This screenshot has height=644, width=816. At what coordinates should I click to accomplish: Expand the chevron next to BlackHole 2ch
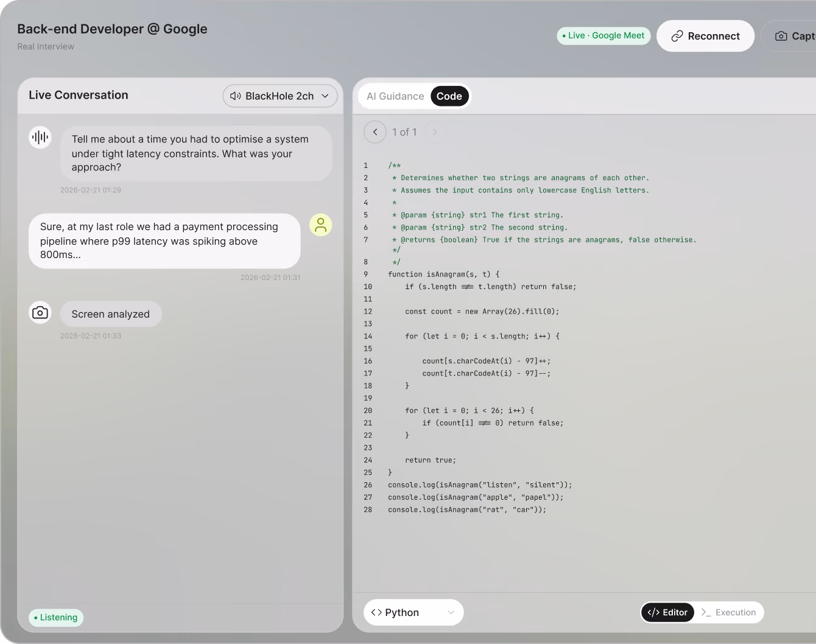tap(325, 96)
